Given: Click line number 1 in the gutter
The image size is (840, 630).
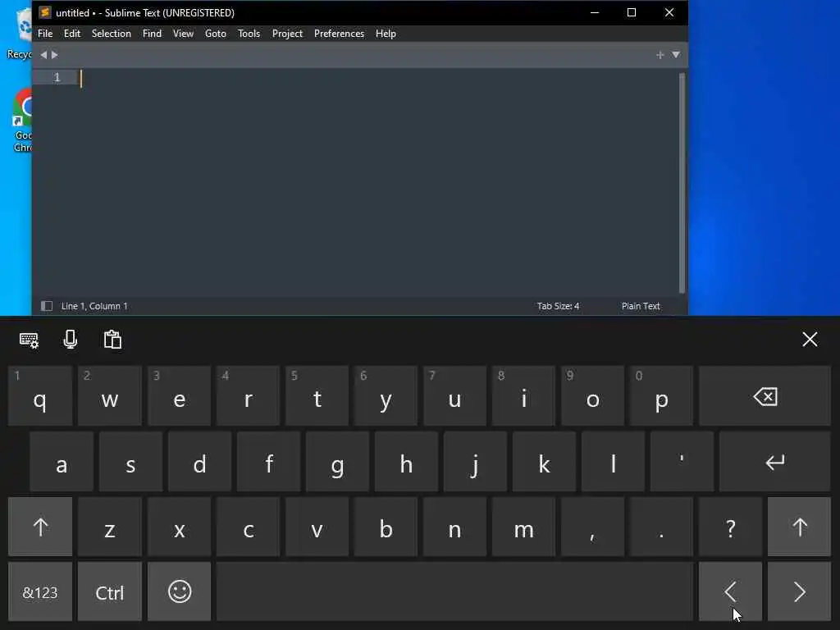Looking at the screenshot, I should tap(57, 78).
